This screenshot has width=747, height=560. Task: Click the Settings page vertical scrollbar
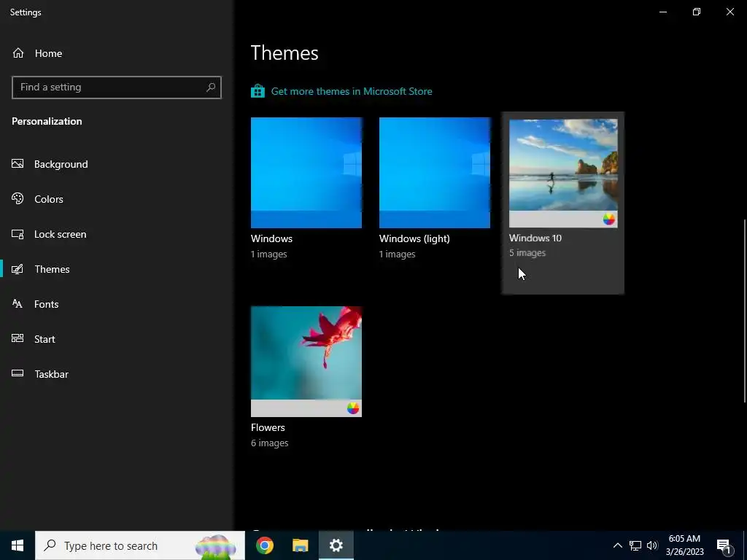[744, 311]
